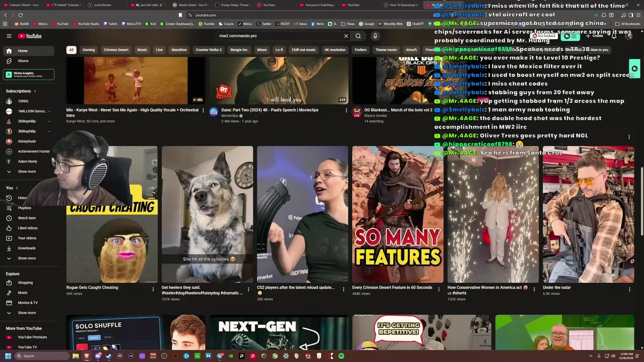The width and height of the screenshot is (644, 362).
Task: Open Brave browser from taskbar
Action: point(87,356)
